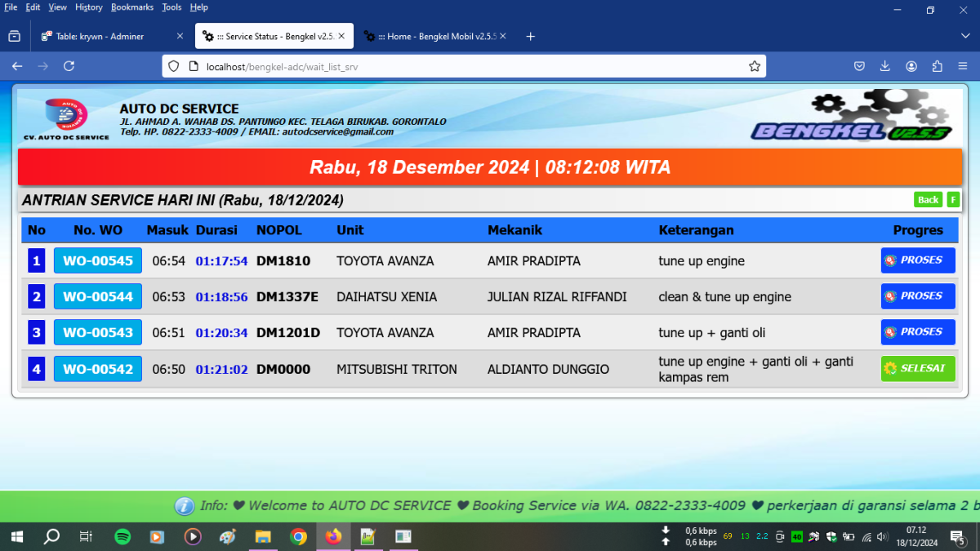980x551 pixels.
Task: Open the Bookmarks menu
Action: pos(131,7)
